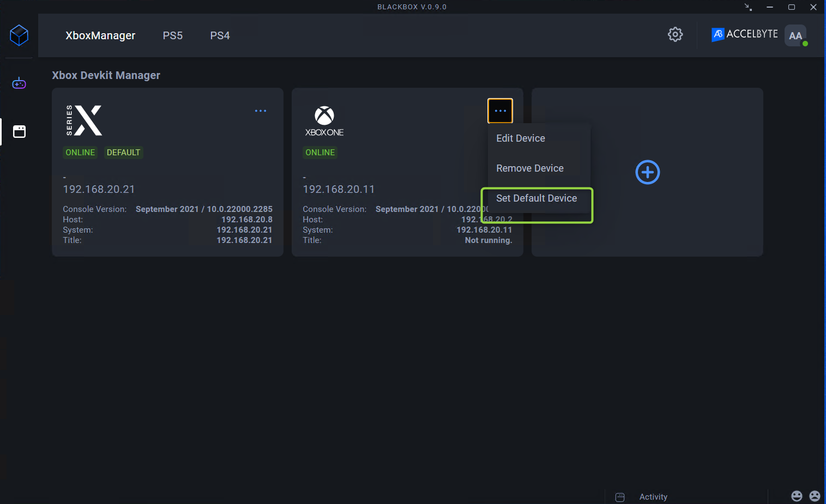
Task: Click the Activity label in status bar
Action: point(653,497)
